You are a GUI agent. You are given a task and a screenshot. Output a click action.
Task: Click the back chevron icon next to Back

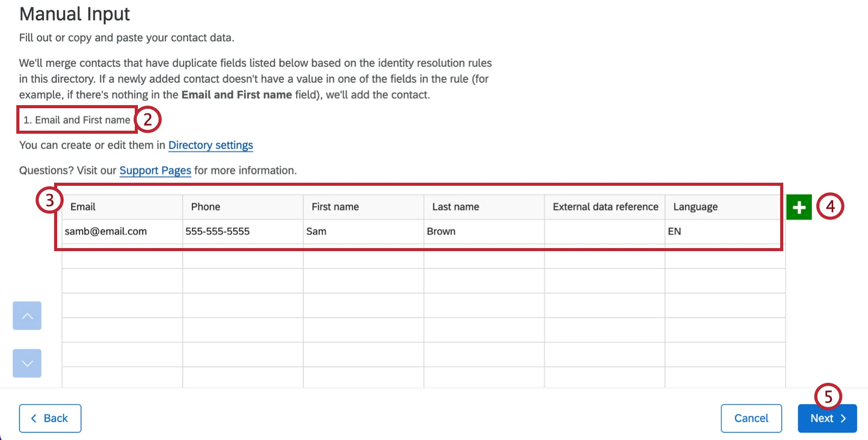[34, 418]
